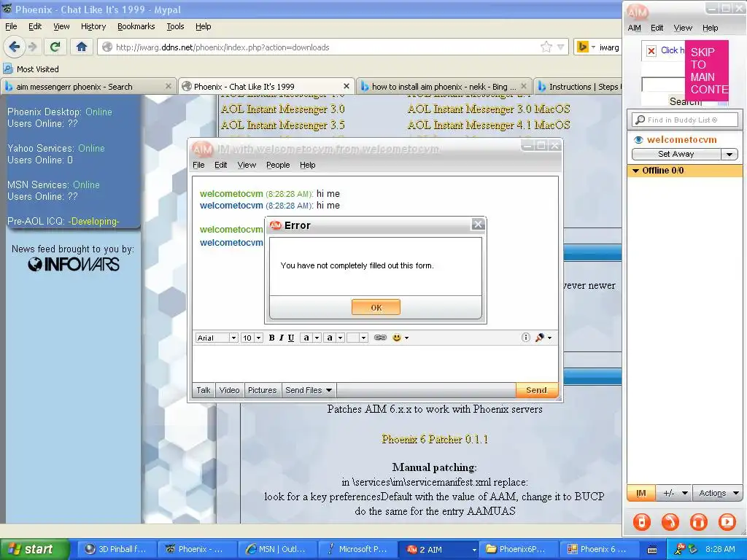Reload the page with the refresh icon

point(55,47)
